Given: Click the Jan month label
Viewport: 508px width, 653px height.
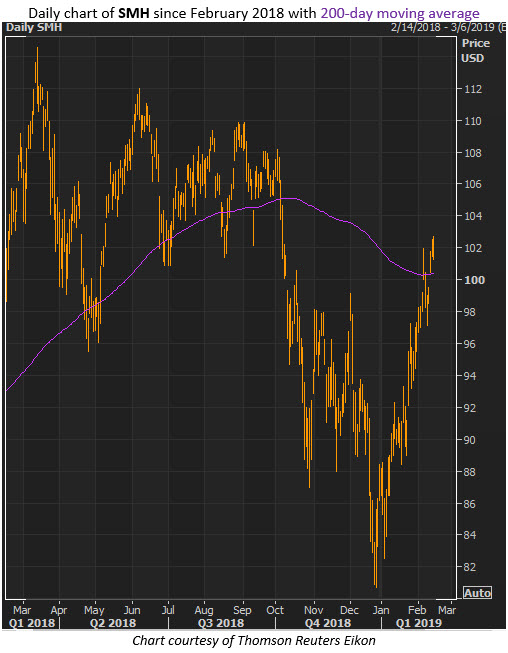Looking at the screenshot, I should 381,610.
